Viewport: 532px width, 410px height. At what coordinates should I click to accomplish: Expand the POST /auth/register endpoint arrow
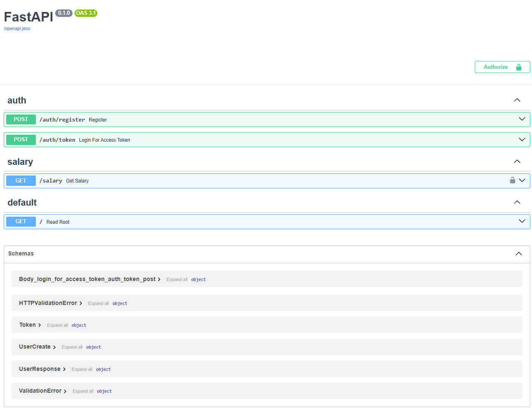click(x=522, y=119)
